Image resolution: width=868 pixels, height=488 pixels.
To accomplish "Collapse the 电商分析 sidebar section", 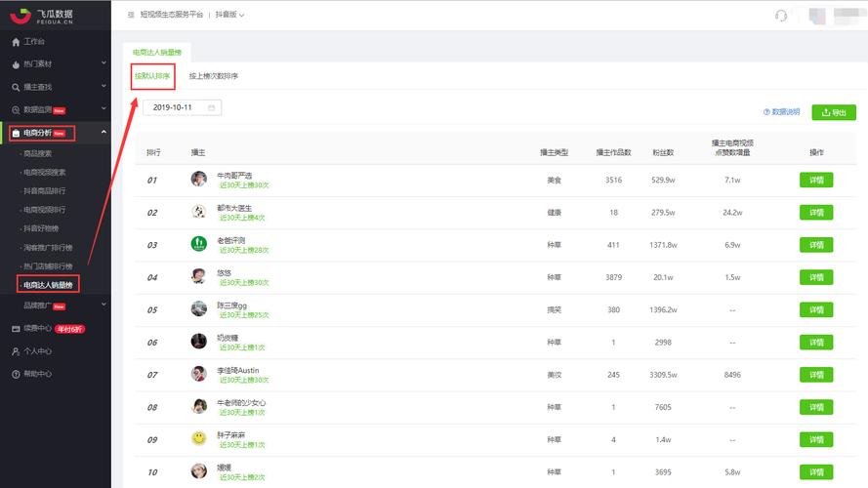I will [x=103, y=133].
